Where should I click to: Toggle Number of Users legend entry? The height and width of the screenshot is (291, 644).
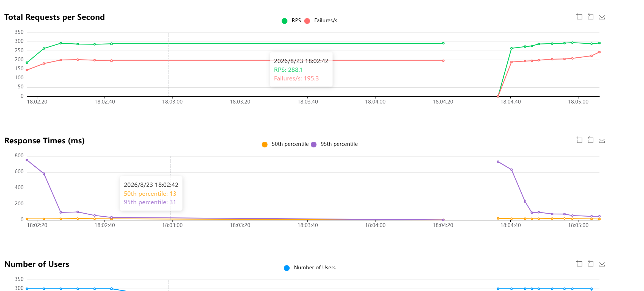click(310, 268)
